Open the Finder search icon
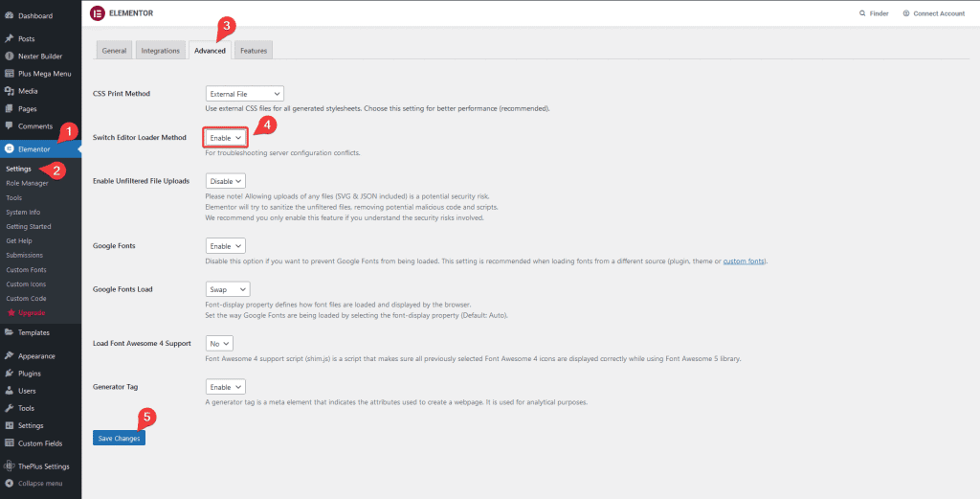The height and width of the screenshot is (499, 980). 863,13
